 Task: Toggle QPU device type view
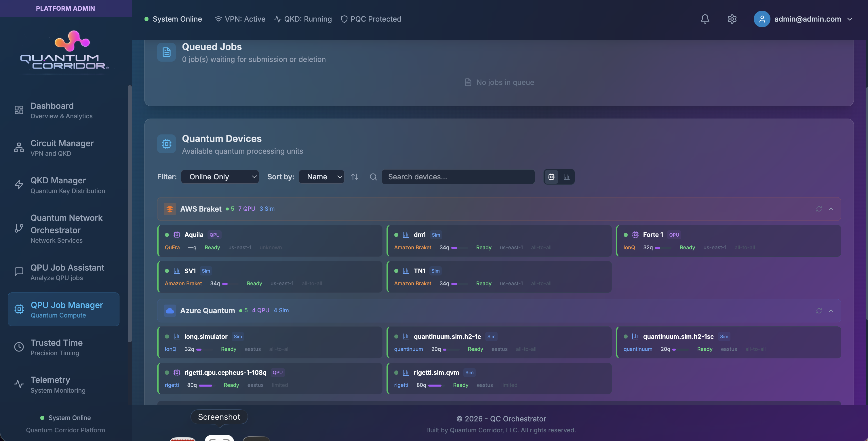point(551,177)
